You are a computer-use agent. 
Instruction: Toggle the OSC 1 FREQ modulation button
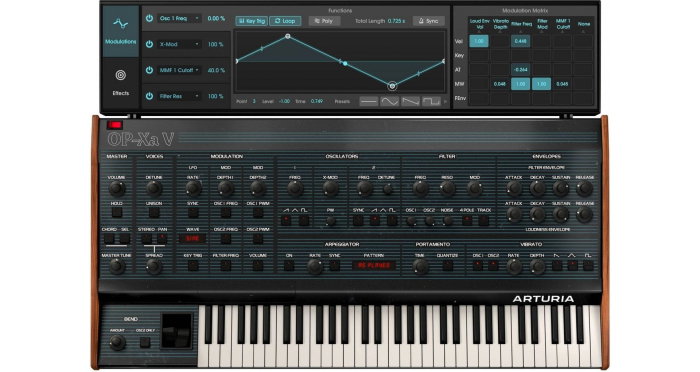pyautogui.click(x=225, y=213)
